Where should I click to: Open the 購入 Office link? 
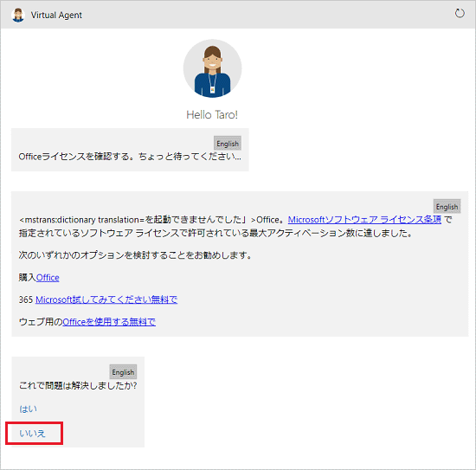(48, 278)
